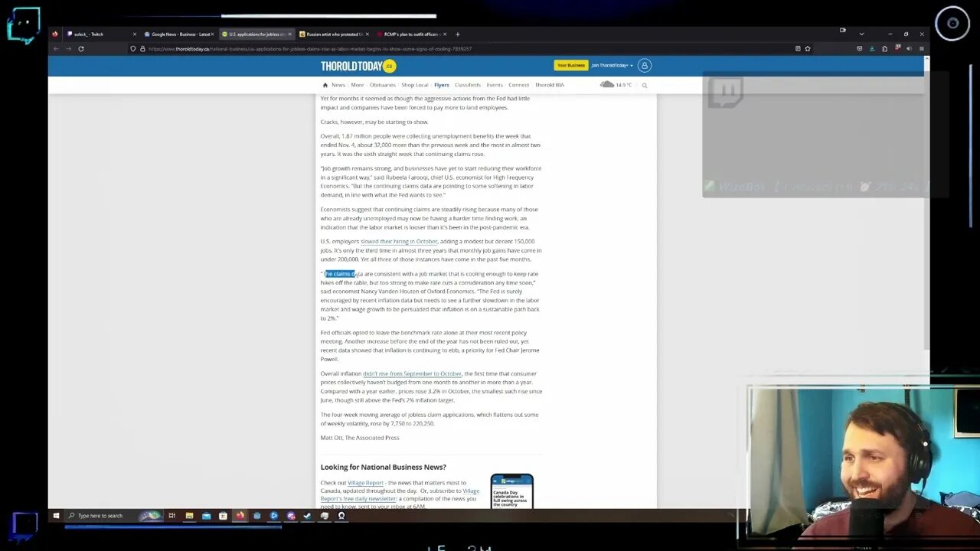
Task: Click the 'Matt Ott, The Associated Press' byline
Action: 360,438
